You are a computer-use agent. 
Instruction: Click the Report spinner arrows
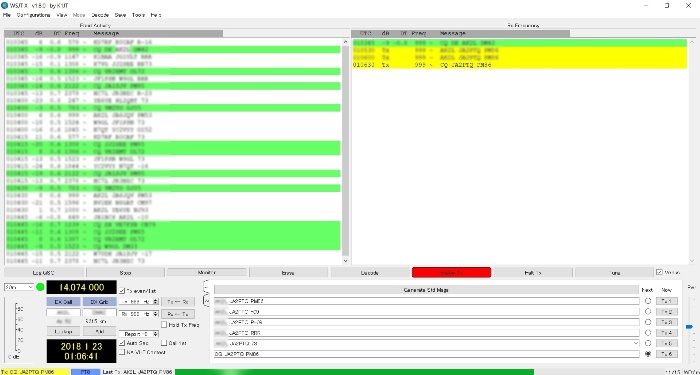pos(156,333)
